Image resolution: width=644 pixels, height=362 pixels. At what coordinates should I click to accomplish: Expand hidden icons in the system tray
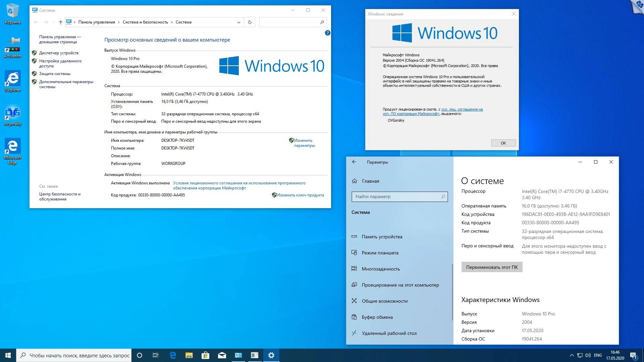tap(572, 355)
